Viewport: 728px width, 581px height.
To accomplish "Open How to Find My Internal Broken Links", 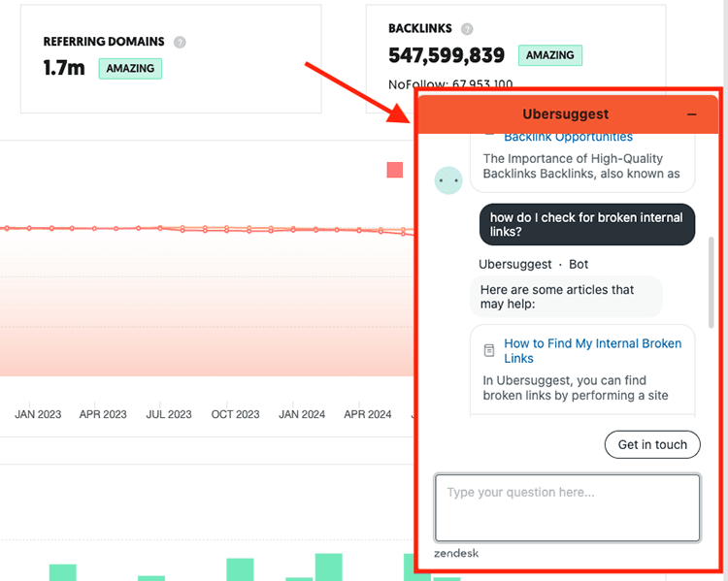I will [592, 351].
